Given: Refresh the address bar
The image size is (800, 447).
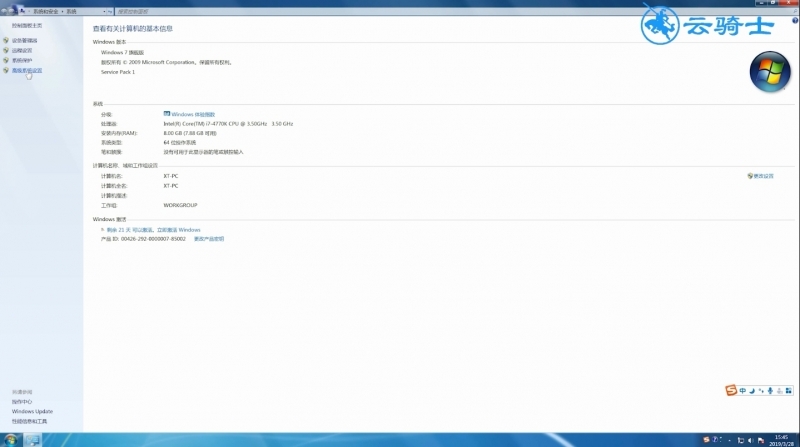Looking at the screenshot, I should click(x=110, y=11).
